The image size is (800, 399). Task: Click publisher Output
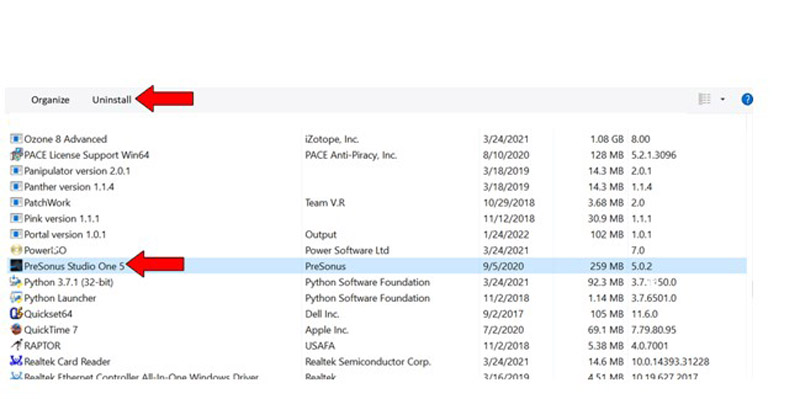click(x=321, y=235)
